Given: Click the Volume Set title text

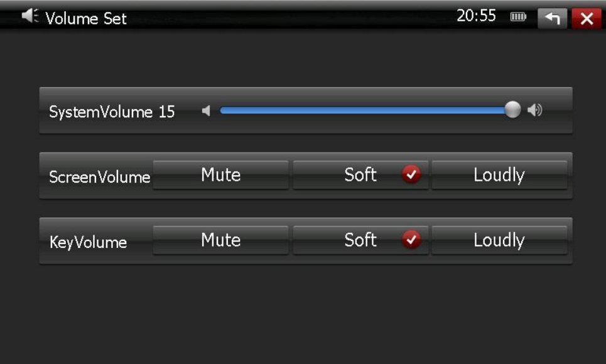Looking at the screenshot, I should pyautogui.click(x=86, y=19).
